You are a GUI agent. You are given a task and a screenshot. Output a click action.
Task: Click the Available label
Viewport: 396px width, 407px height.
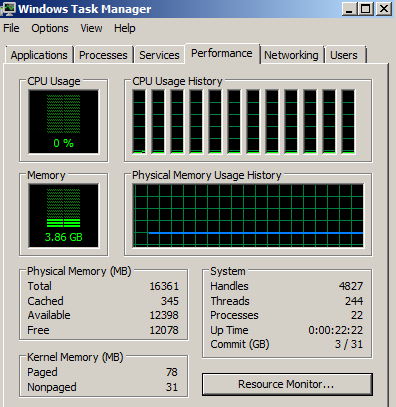coord(49,315)
